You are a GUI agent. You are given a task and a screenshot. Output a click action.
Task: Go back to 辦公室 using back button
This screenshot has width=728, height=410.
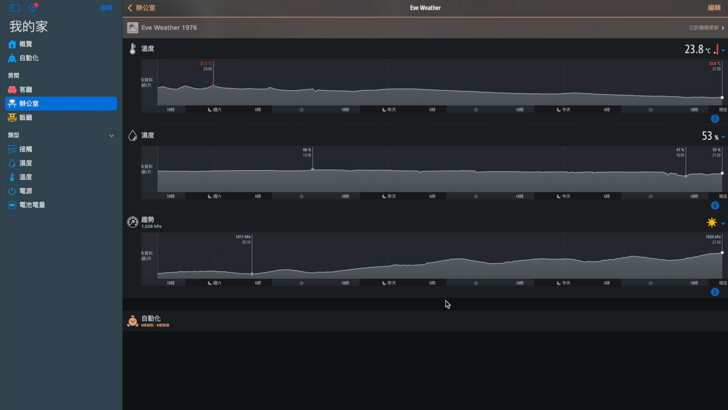tap(141, 8)
